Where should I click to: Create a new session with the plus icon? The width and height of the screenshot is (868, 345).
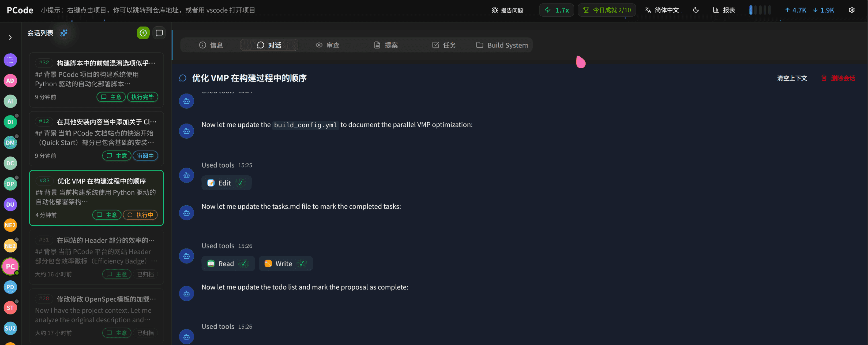click(x=143, y=33)
